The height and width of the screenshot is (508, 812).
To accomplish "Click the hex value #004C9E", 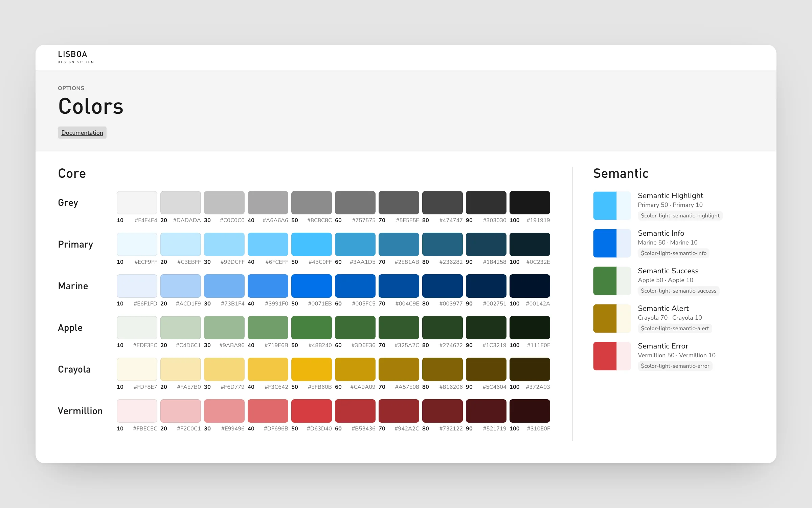I will tap(407, 304).
